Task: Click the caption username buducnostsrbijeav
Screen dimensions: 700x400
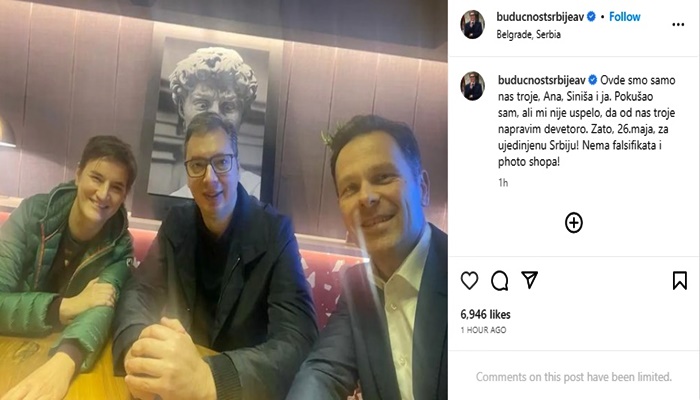Action: pyautogui.click(x=542, y=80)
